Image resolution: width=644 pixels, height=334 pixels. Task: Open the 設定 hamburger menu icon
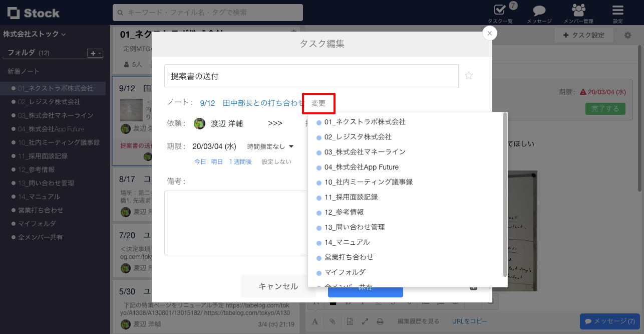[x=617, y=9]
